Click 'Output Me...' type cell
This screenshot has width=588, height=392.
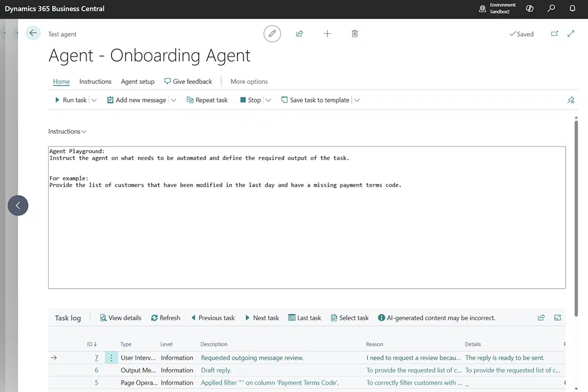point(138,370)
